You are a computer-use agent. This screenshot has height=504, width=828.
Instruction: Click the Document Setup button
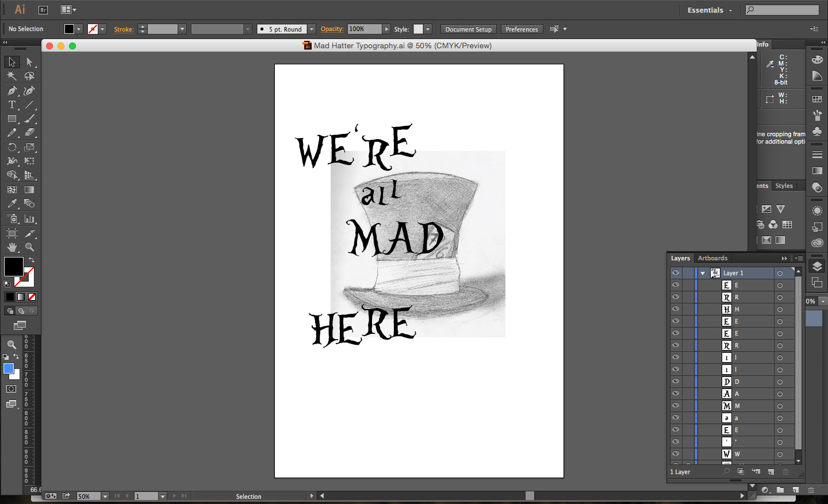469,29
